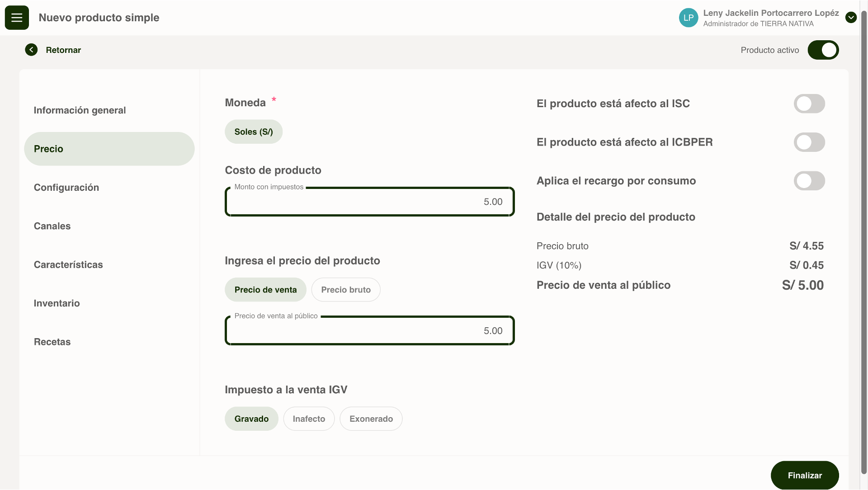Select Inafecto for IGV tax

point(309,419)
